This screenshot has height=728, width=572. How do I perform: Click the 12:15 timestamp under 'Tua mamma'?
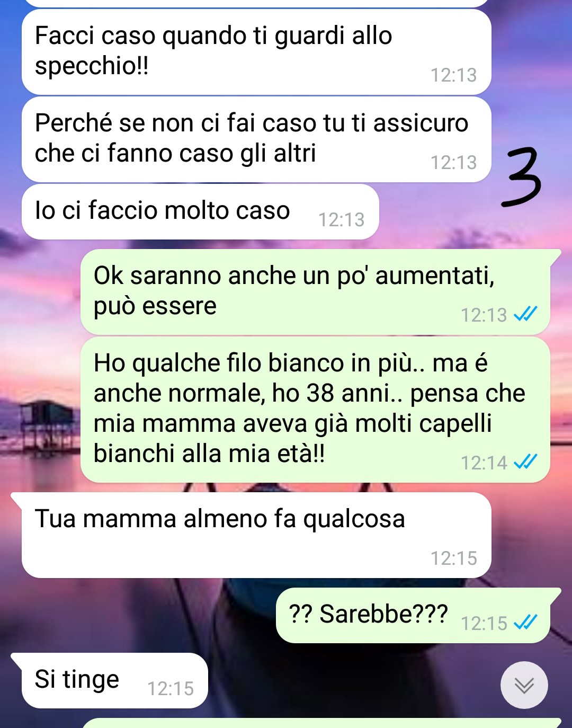pos(454,558)
